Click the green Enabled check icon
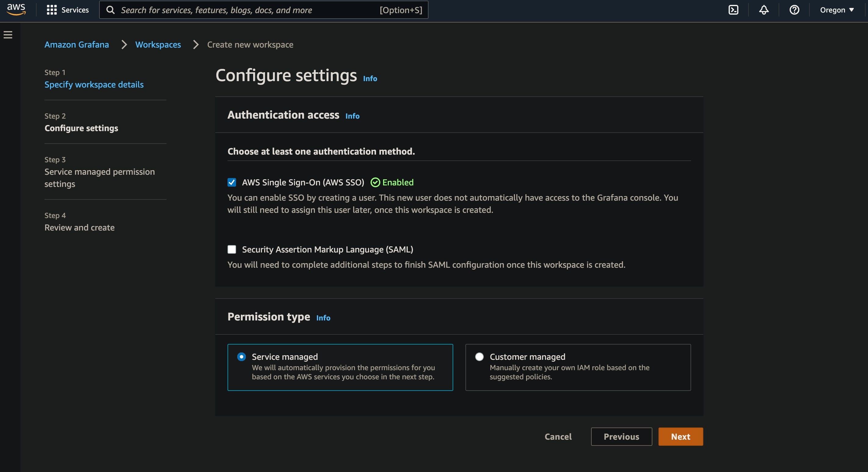The height and width of the screenshot is (472, 868). click(375, 182)
